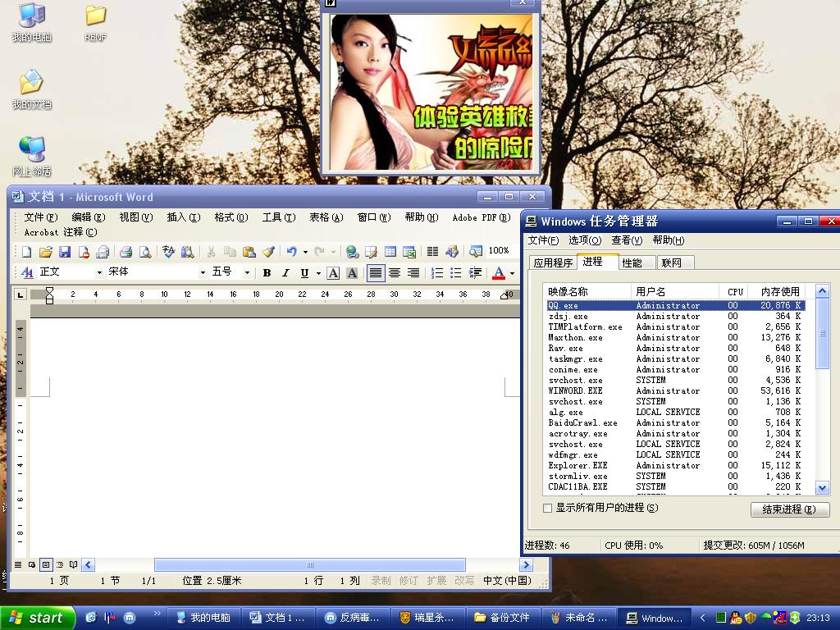Insert a hyperlink using the globe icon
840x630 pixels.
pos(352,252)
